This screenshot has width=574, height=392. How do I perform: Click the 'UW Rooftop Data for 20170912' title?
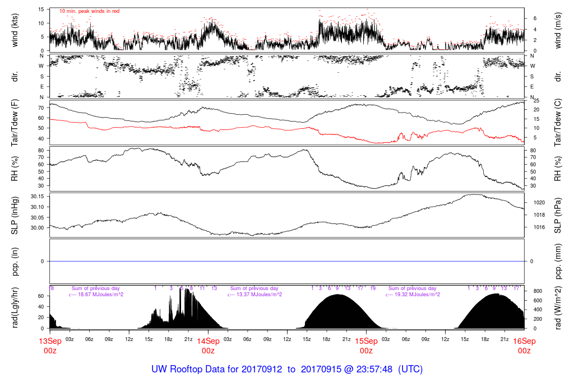[x=217, y=369]
